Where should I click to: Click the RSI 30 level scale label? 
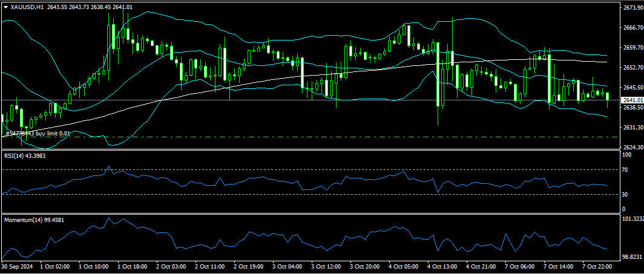tap(626, 194)
